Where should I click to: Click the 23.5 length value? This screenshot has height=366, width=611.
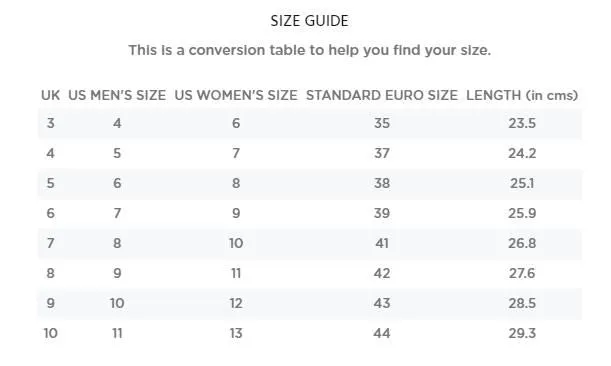(x=522, y=124)
